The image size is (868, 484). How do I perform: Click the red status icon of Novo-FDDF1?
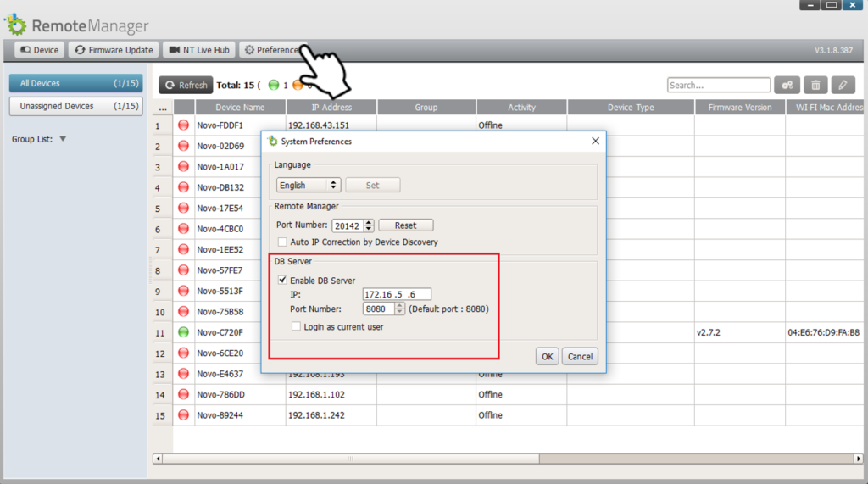tap(183, 125)
